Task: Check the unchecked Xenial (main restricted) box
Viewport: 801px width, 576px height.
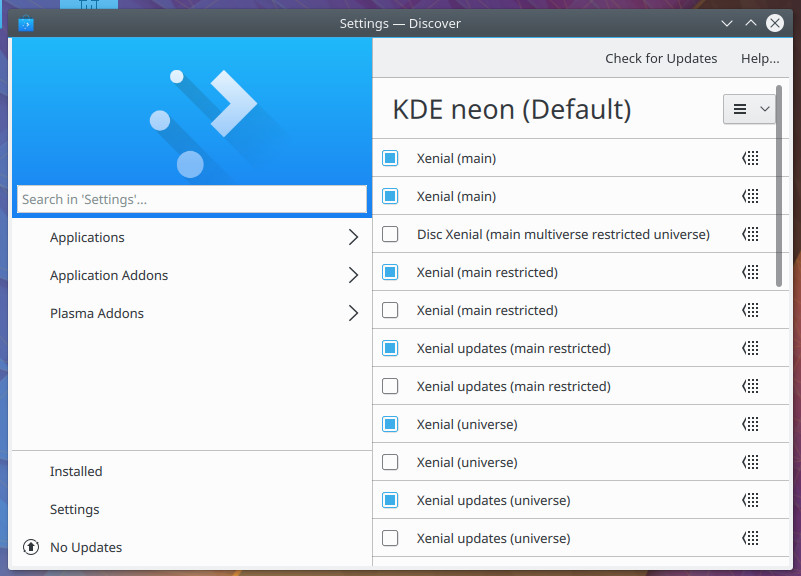Action: 390,310
